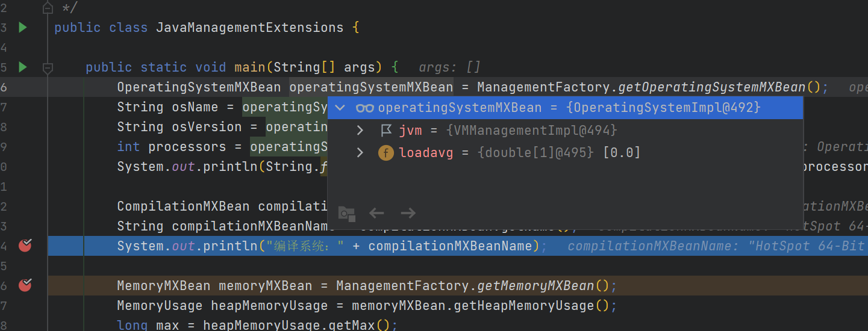The image size is (868, 331).
Task: Click the inline hint compilationMXBeanName: "HotSpot 64-Bit
Action: coord(717,246)
